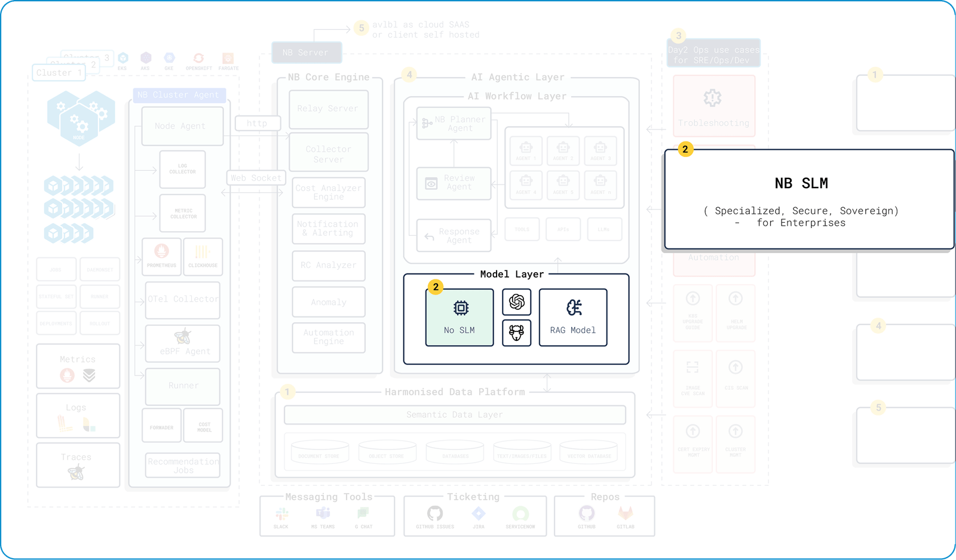
Task: Click the Runner box in Cluster Agent
Action: (x=183, y=386)
